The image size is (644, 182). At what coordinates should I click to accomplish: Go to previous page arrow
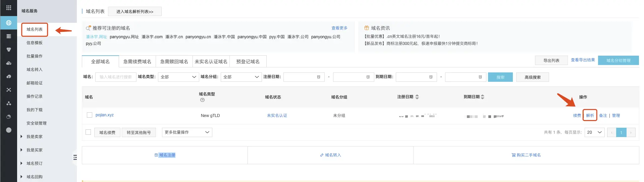(x=611, y=132)
